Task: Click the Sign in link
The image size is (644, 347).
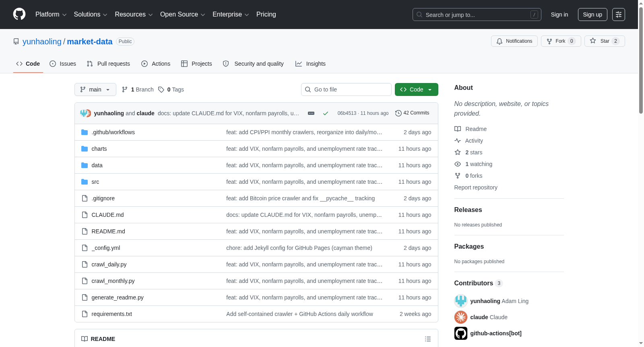Action: coord(559,15)
